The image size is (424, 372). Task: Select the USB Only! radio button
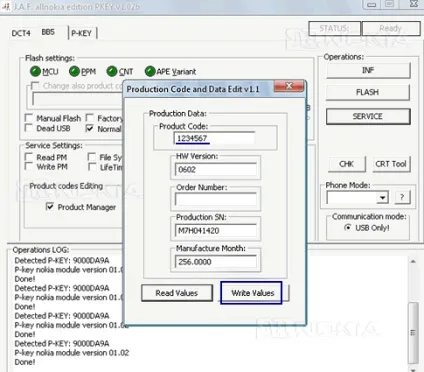(347, 228)
